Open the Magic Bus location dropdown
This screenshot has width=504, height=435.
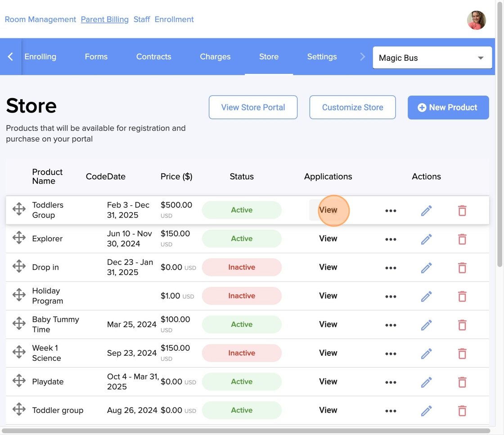(432, 58)
